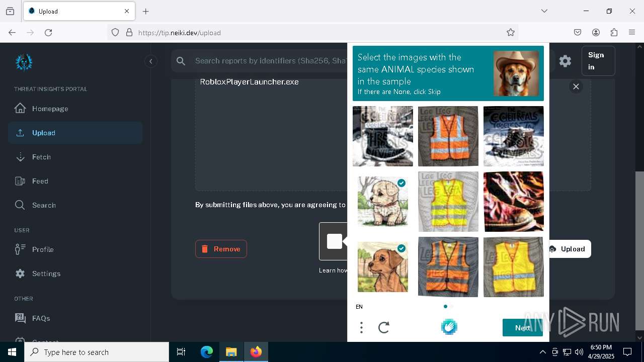Go to the Feed page
This screenshot has height=362, width=644.
[75, 181]
